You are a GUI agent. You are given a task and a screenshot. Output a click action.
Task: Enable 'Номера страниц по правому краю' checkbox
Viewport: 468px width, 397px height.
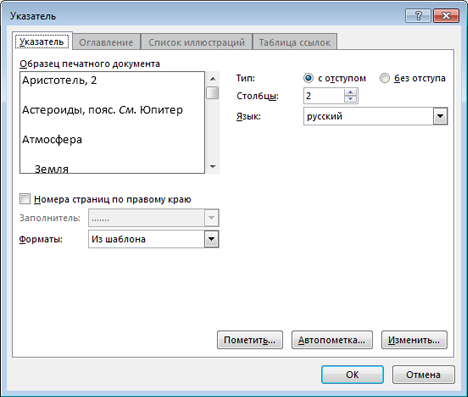25,199
